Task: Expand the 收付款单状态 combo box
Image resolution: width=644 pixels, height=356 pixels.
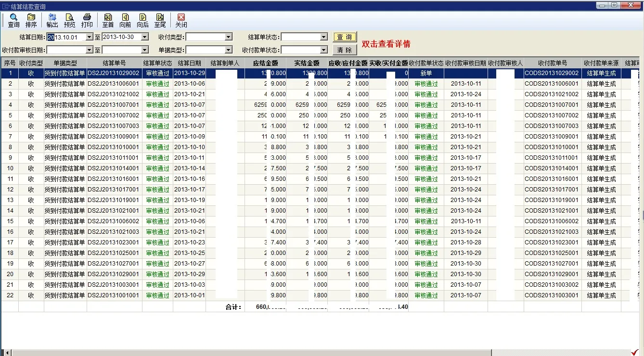Action: (x=324, y=50)
